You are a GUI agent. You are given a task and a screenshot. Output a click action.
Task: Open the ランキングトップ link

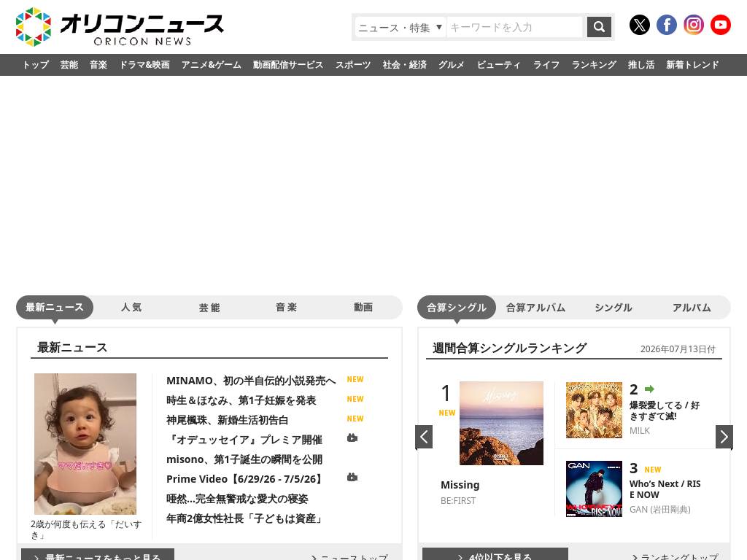[675, 556]
